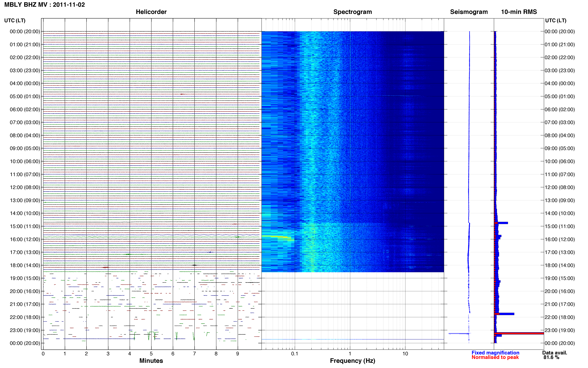Click the right axis label '05:00 (01:00)'
This screenshot has width=588, height=368.
[560, 96]
